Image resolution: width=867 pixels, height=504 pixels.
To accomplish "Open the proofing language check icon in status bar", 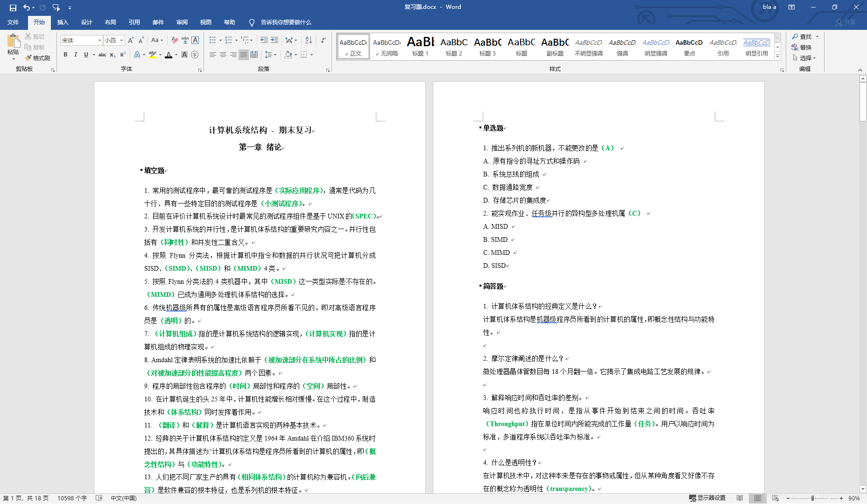I will click(99, 498).
